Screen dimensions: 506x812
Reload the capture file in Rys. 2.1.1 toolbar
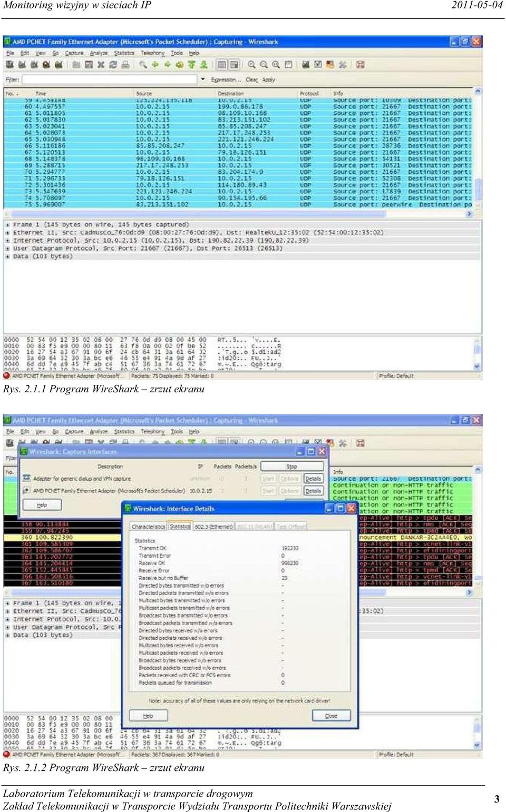point(113,65)
